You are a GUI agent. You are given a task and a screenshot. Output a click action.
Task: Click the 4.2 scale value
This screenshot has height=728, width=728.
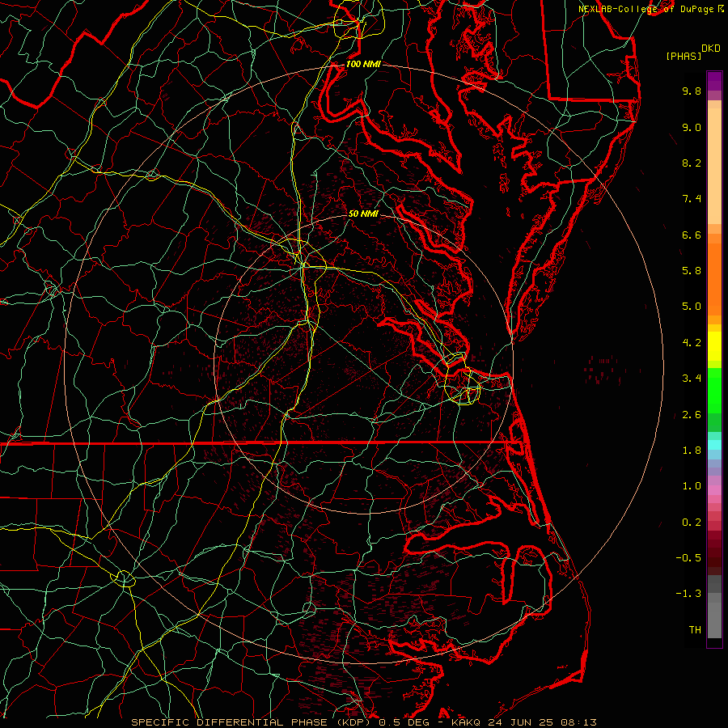pyautogui.click(x=692, y=343)
